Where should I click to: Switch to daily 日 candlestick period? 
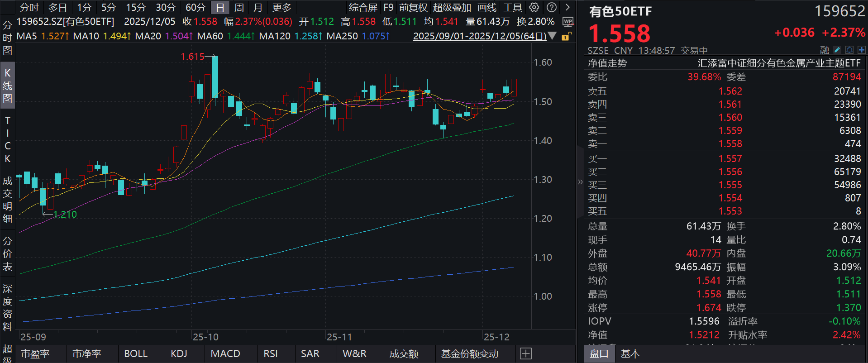tap(220, 8)
